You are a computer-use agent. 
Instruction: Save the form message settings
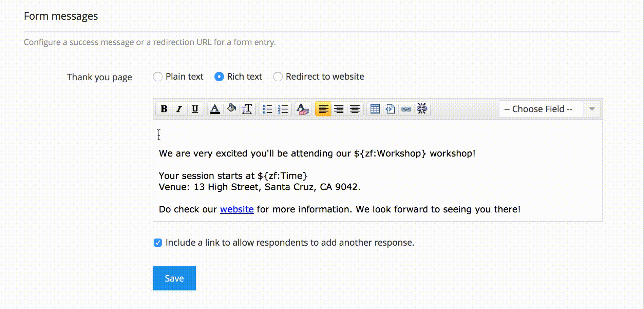(174, 278)
